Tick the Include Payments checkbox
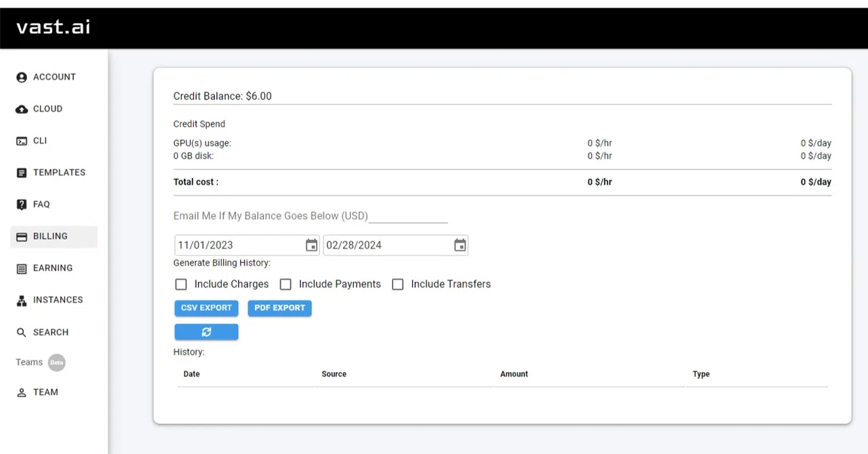868x454 pixels. (285, 285)
